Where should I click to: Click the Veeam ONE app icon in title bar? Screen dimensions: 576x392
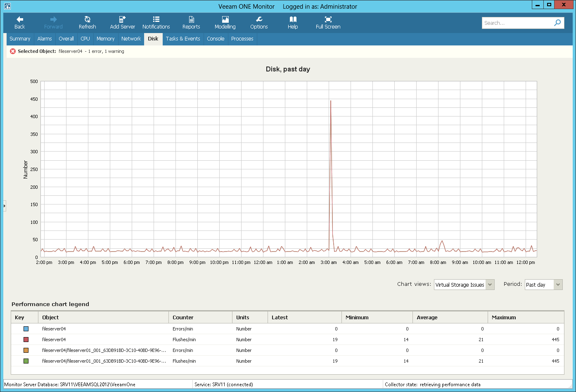pos(7,6)
